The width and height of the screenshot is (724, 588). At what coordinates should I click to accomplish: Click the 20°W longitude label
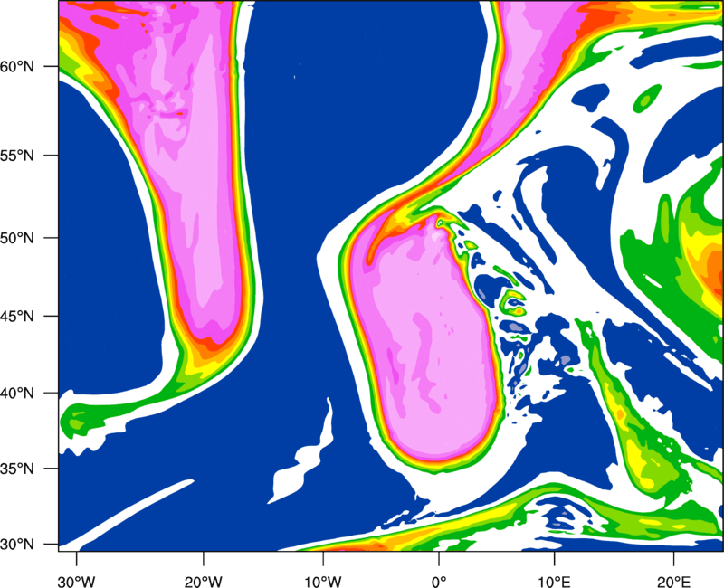click(x=203, y=582)
